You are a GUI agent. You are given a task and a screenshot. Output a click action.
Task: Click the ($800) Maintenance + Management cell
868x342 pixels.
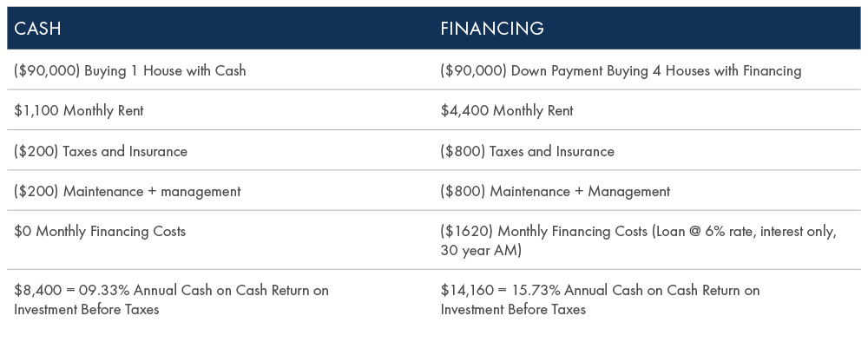tap(648, 190)
